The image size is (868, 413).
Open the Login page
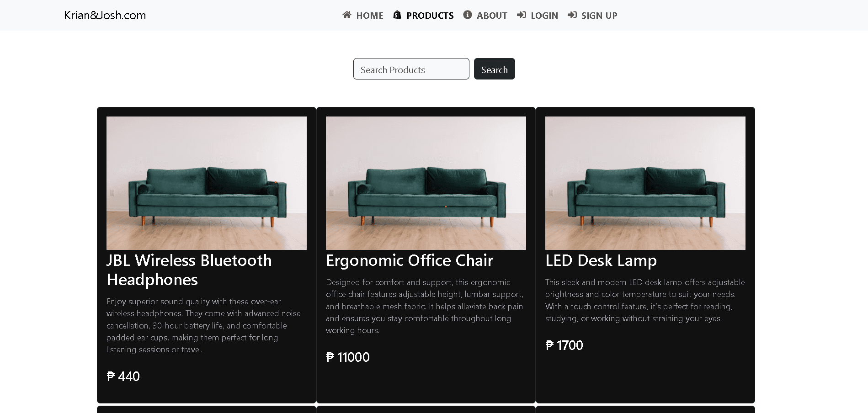544,16
